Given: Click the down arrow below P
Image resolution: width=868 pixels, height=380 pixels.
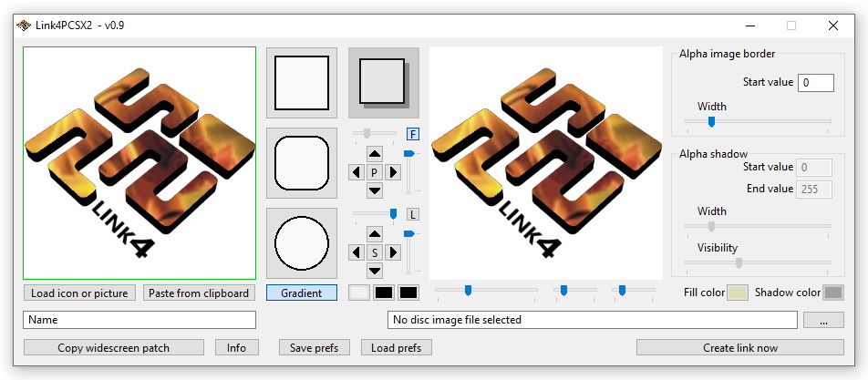Looking at the screenshot, I should click(375, 190).
